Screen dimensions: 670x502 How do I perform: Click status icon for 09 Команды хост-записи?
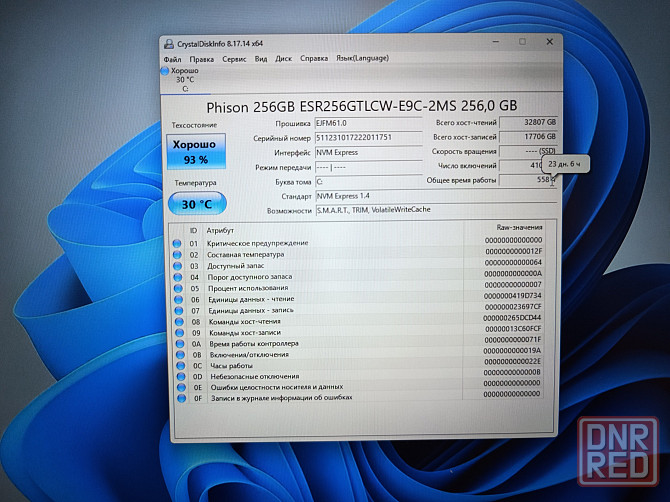click(180, 333)
